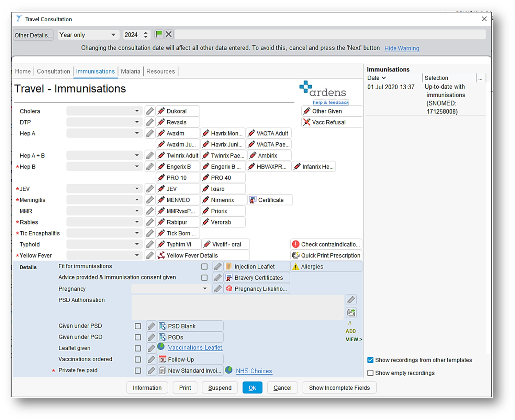This screenshot has height=420, width=515.
Task: Click Vacc Refusal button
Action: 332,122
